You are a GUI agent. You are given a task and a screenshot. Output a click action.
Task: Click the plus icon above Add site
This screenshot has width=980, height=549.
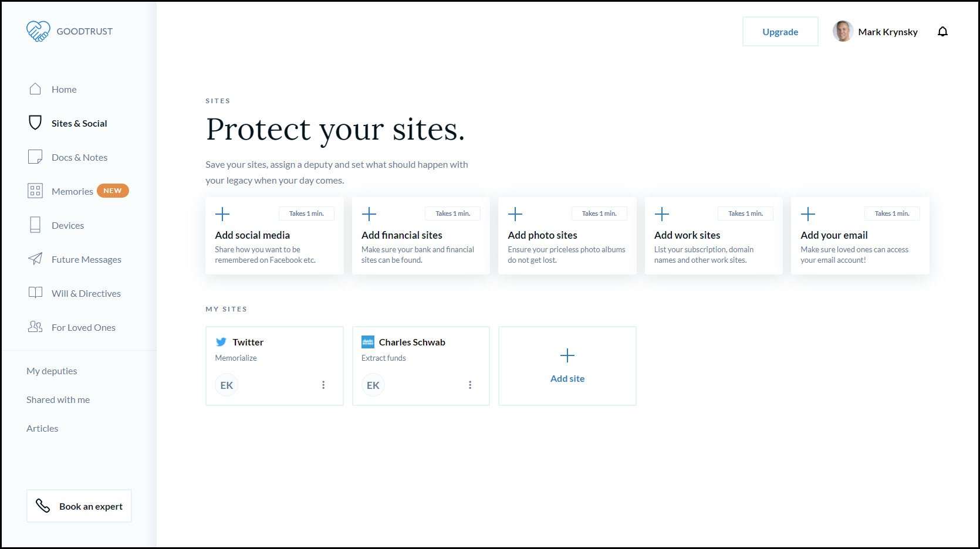pos(567,355)
